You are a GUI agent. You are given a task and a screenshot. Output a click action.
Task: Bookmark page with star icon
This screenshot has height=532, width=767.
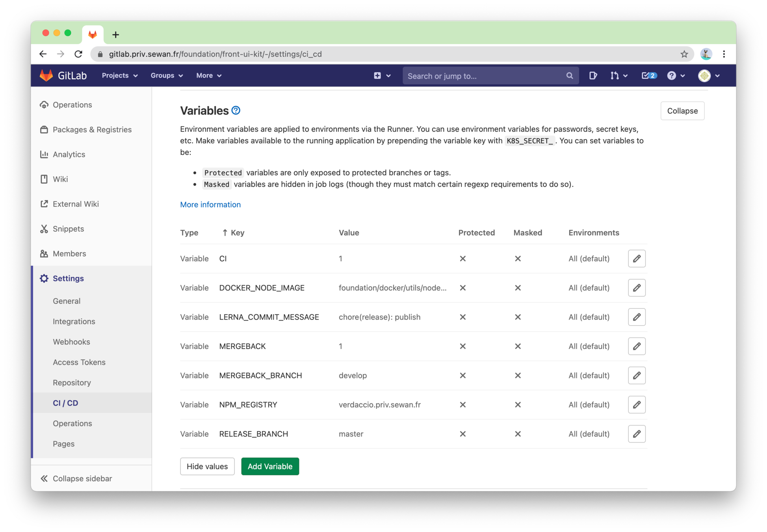click(x=684, y=54)
